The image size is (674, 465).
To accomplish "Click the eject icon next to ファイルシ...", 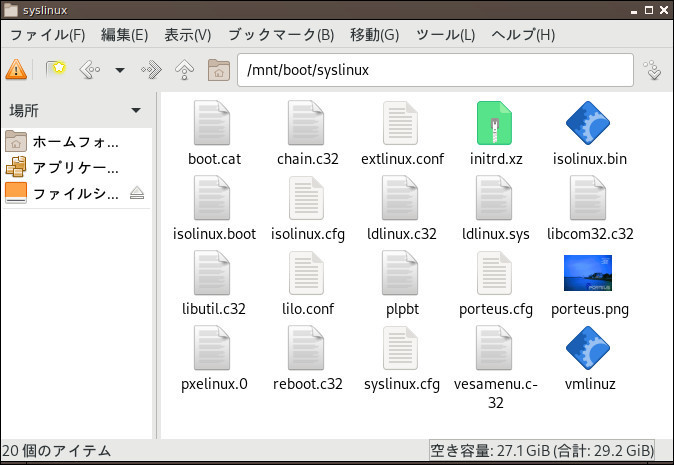I will 137,193.
